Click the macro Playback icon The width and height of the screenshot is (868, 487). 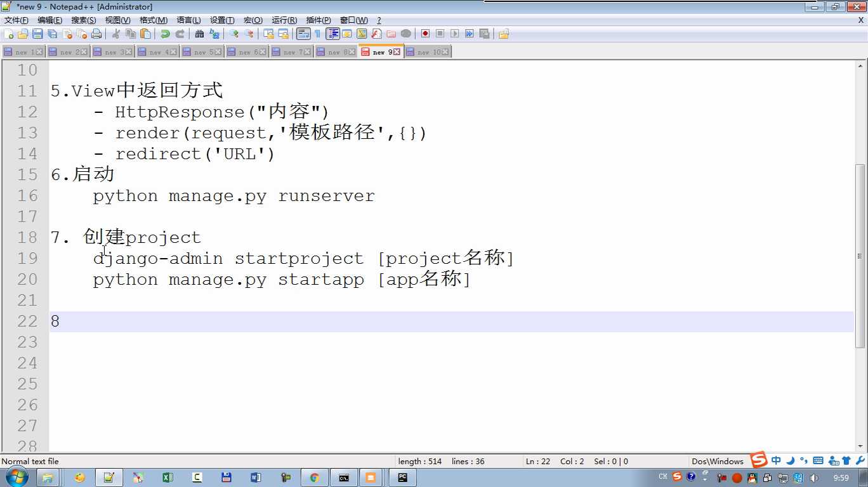[x=455, y=34]
